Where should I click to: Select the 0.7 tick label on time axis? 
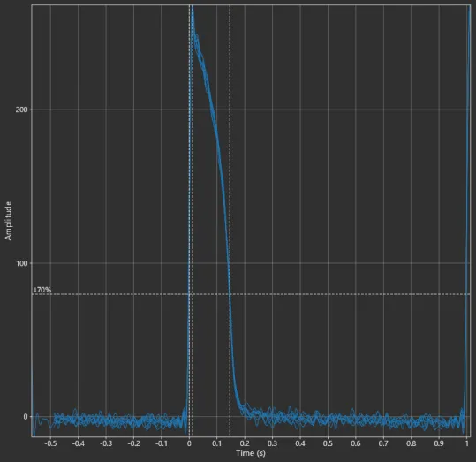pos(383,443)
